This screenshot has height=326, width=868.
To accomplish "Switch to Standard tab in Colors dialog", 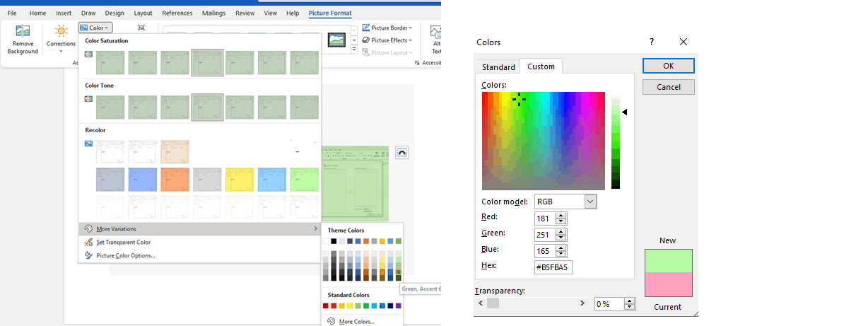I will pos(498,67).
